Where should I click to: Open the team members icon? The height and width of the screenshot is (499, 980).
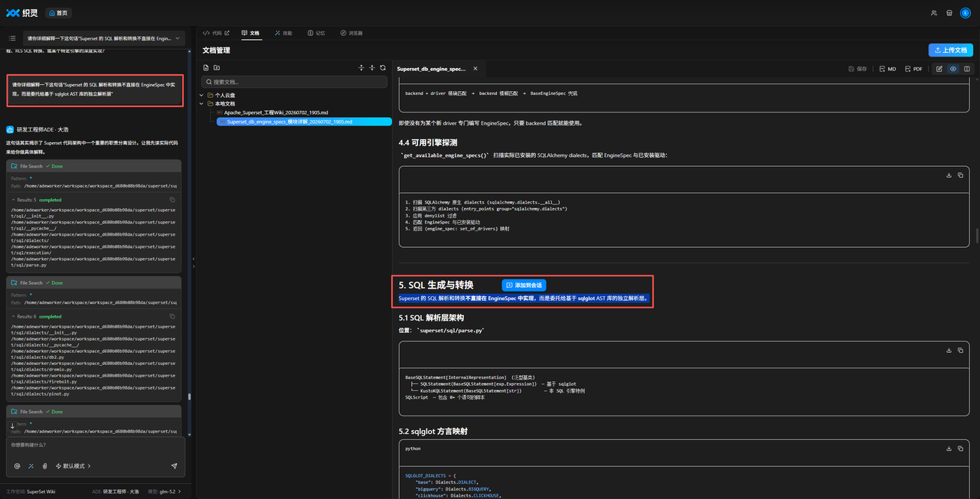click(933, 13)
